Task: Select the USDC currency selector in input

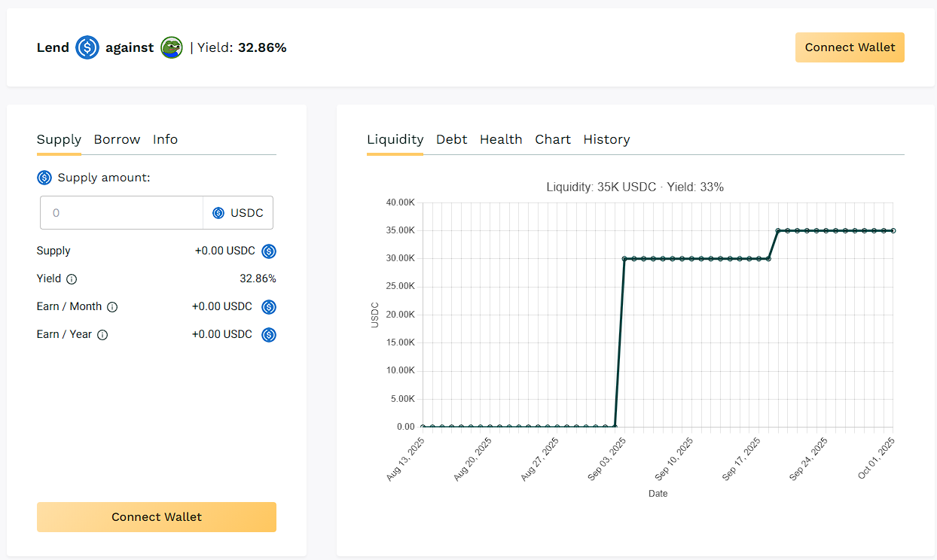Action: click(x=238, y=213)
